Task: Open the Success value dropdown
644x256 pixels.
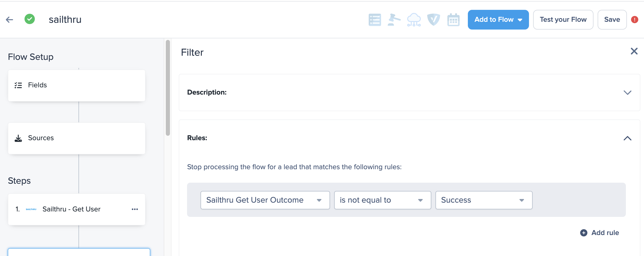Action: [x=484, y=200]
